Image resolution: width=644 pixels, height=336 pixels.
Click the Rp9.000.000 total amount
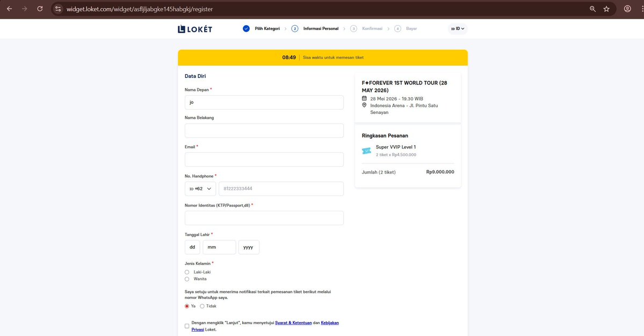point(440,172)
